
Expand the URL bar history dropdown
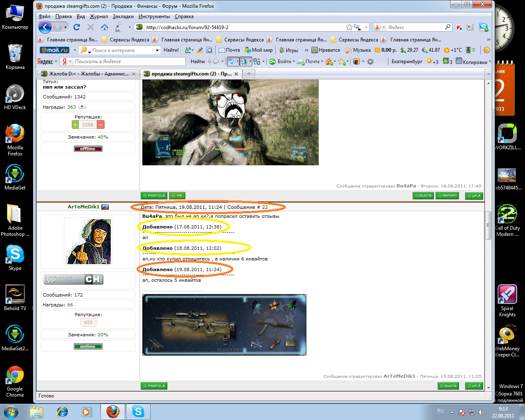[366, 27]
